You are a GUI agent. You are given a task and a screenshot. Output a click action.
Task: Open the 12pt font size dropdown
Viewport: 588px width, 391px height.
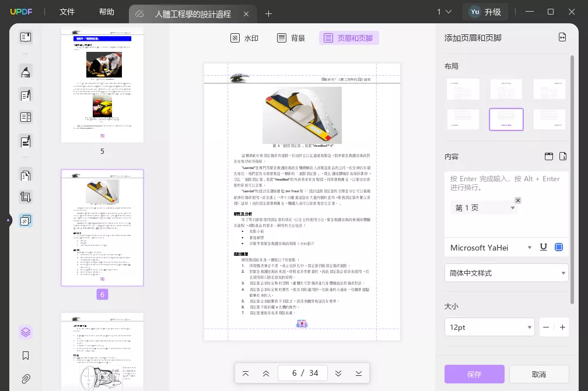point(489,327)
